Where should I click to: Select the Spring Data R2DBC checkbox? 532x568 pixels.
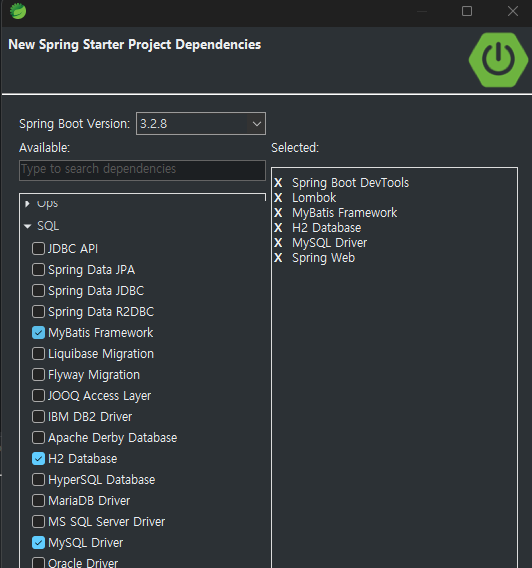[x=38, y=312]
